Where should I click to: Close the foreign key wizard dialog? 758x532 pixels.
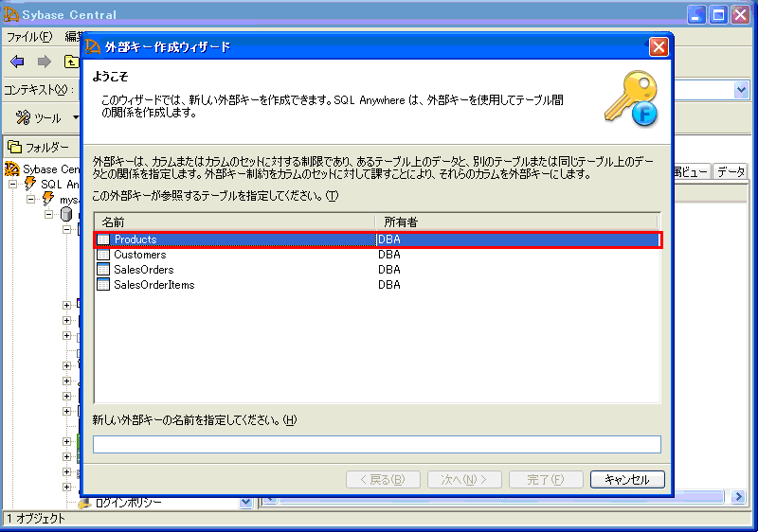[x=659, y=46]
